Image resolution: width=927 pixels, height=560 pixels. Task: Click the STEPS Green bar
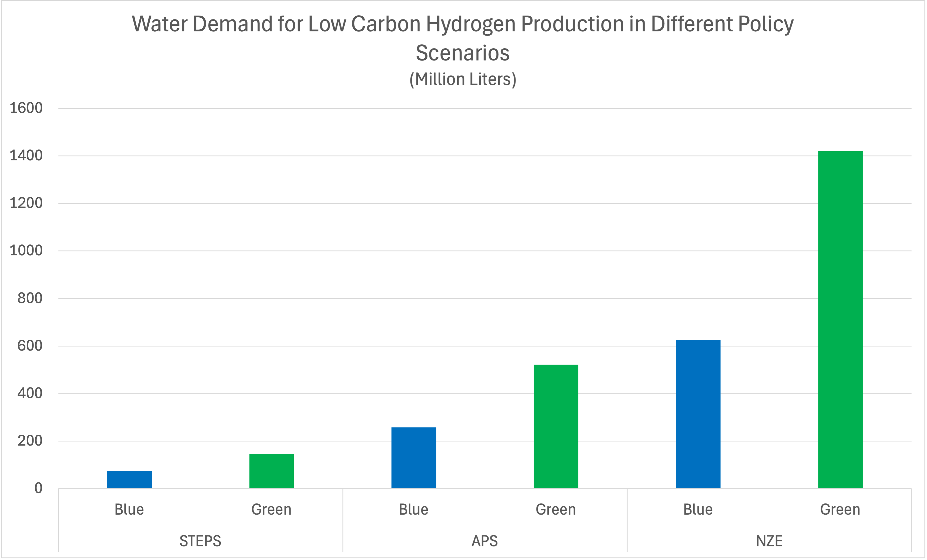pos(271,471)
